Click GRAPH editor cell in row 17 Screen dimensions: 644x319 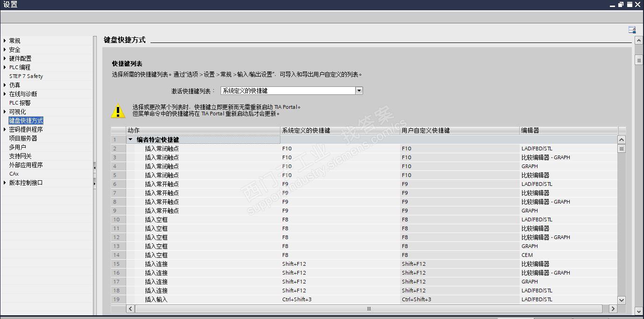[568, 282]
